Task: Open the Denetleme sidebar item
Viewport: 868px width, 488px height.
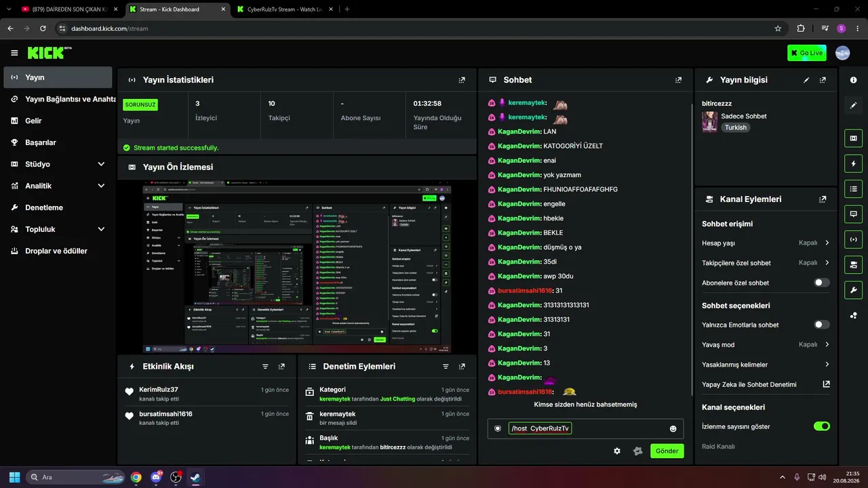Action: [58, 207]
